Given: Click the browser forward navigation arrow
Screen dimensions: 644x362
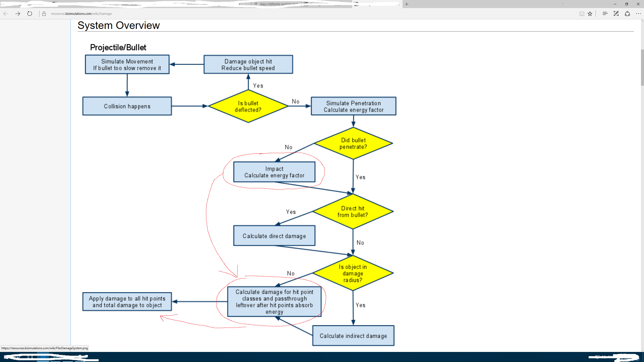Looking at the screenshot, I should [17, 13].
